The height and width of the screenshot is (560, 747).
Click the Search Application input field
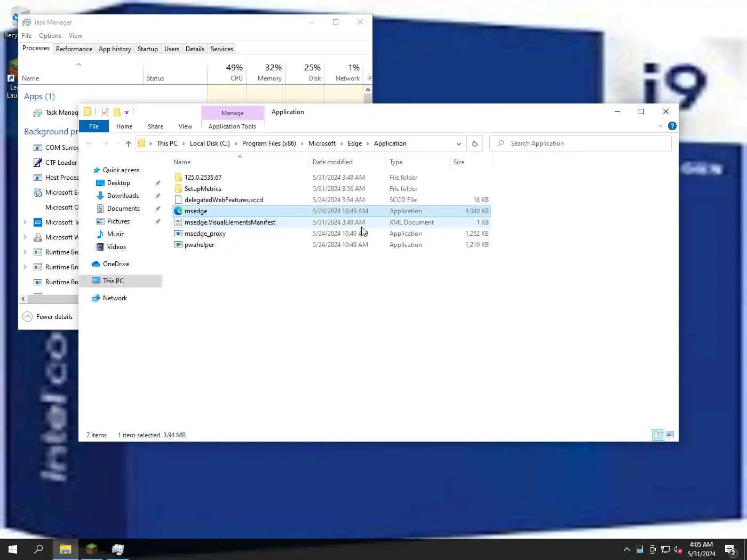[x=581, y=143]
